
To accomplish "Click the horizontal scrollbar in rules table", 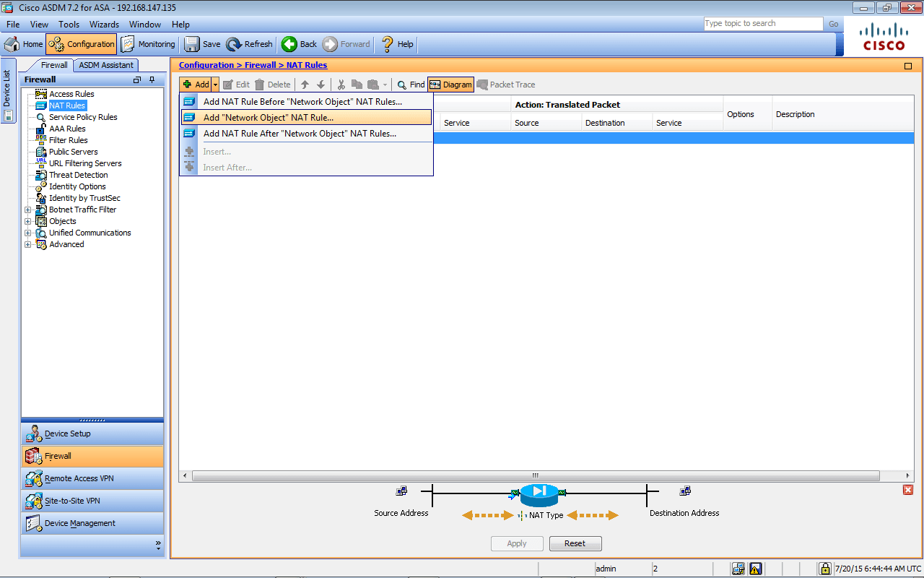I will 536,476.
